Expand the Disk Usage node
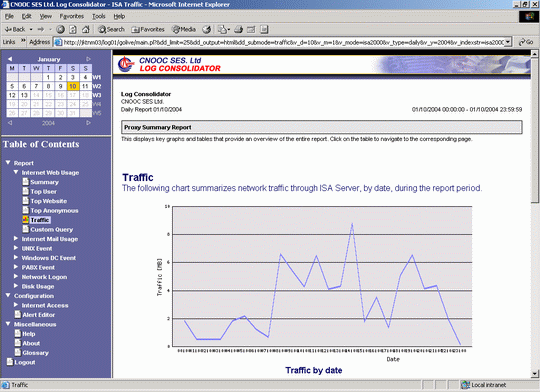Screen dimensions: 540x392 click(16, 286)
